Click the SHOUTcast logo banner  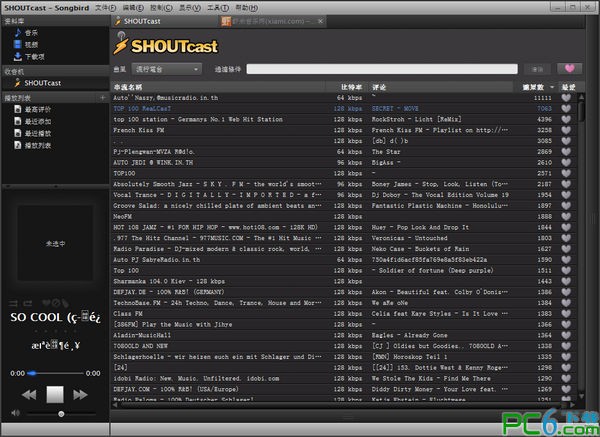pos(166,45)
